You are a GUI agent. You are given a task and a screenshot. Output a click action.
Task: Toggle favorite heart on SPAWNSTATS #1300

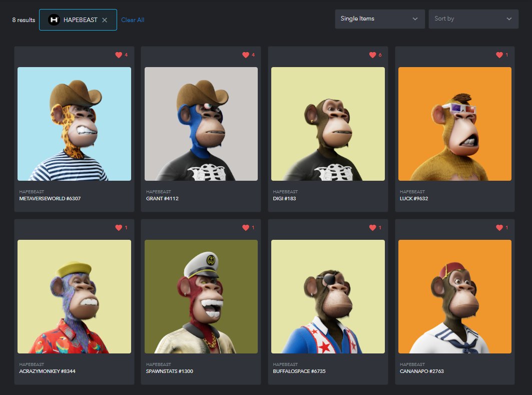(246, 228)
